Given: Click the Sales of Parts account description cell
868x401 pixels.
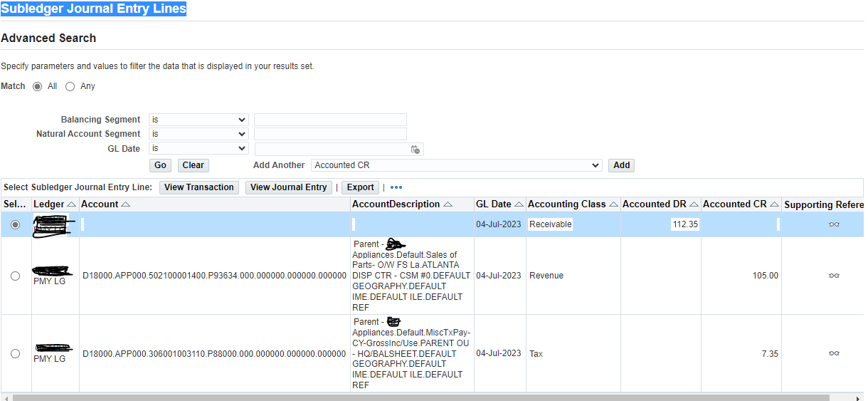Looking at the screenshot, I should click(411, 276).
